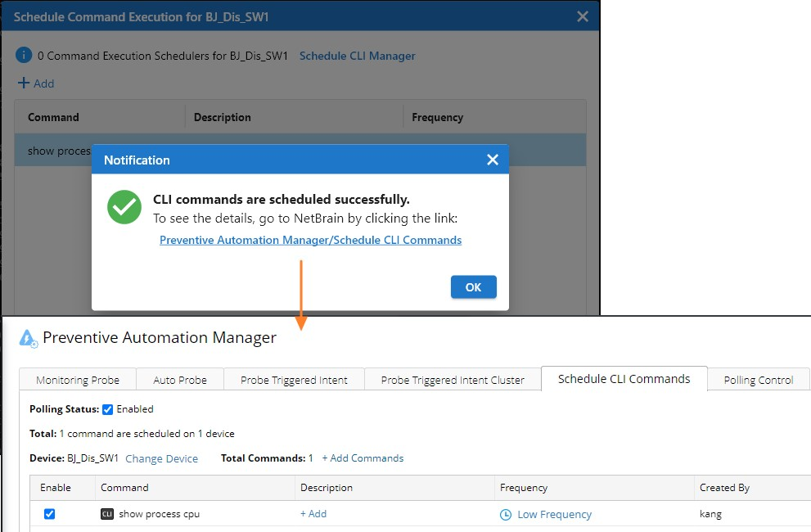Click + Add Commands link

click(363, 458)
